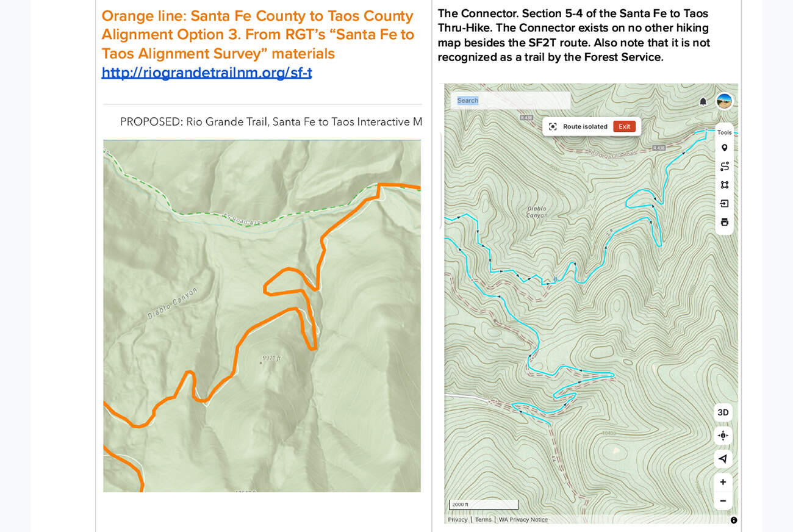The height and width of the screenshot is (532, 793).
Task: Select the waypoint pin tool
Action: (724, 148)
